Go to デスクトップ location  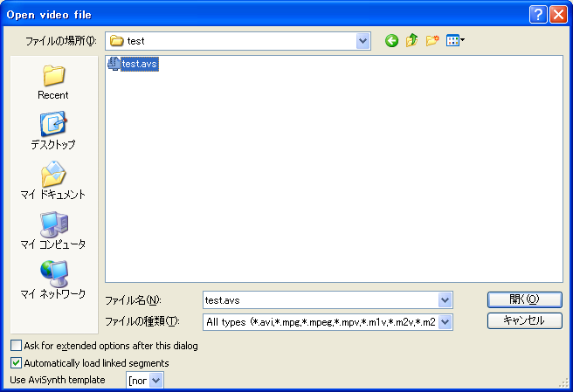point(53,131)
